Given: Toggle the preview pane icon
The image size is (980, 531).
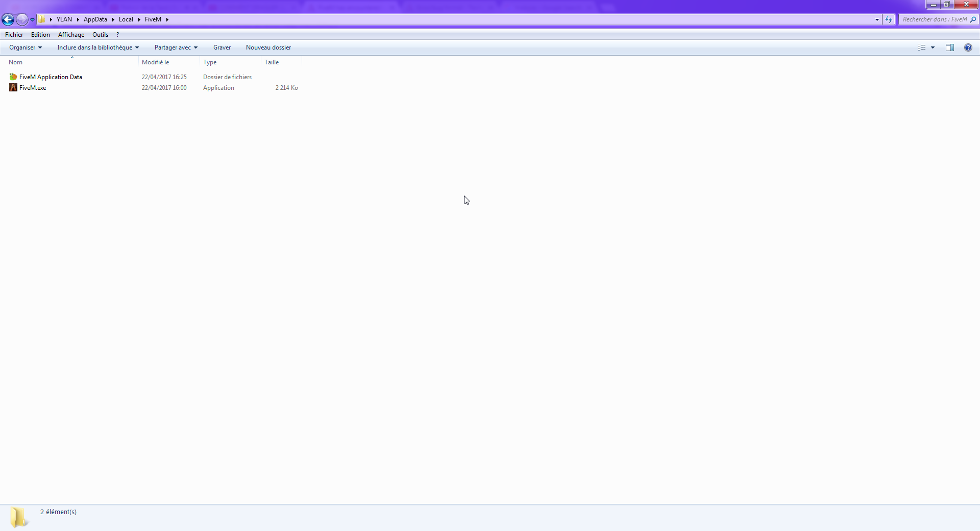Looking at the screenshot, I should click(950, 47).
